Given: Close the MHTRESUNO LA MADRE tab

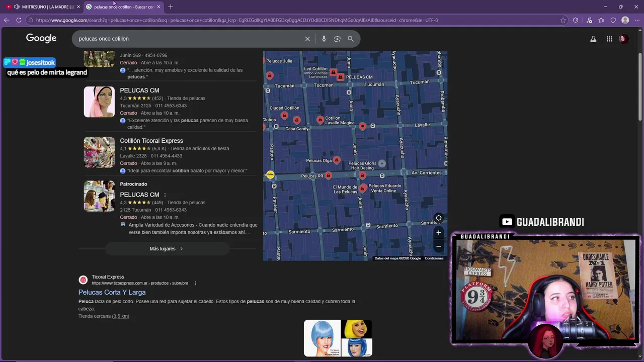Looking at the screenshot, I should [x=78, y=7].
